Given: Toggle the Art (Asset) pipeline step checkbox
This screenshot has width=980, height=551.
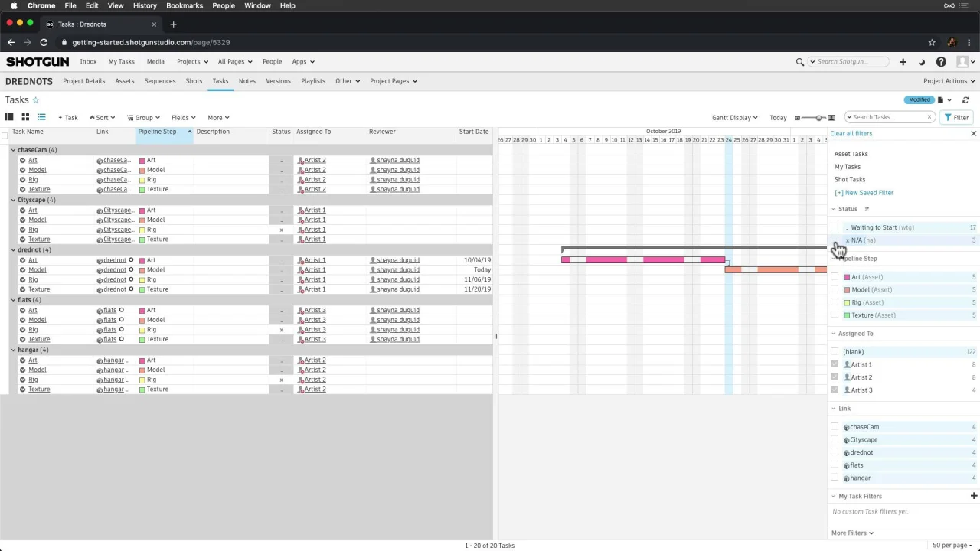Looking at the screenshot, I should (835, 277).
